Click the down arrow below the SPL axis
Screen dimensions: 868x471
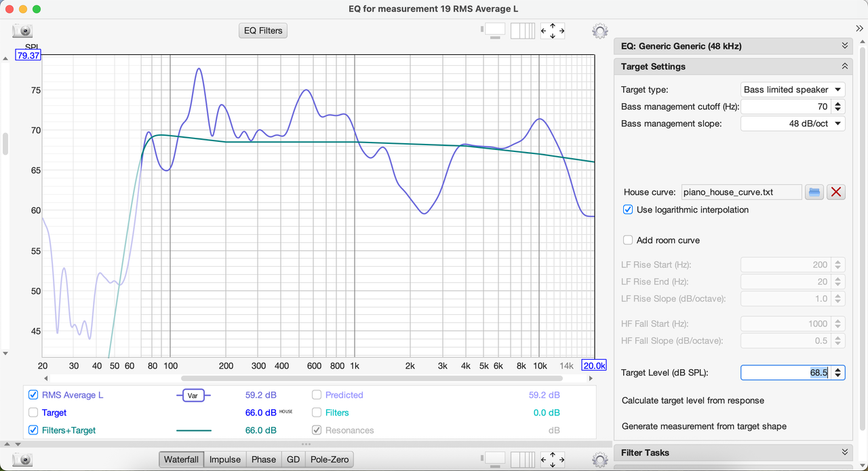[x=6, y=354]
